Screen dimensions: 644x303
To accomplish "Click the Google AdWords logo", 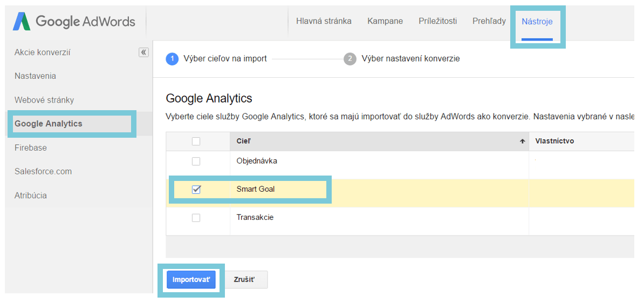I will pyautogui.click(x=74, y=22).
